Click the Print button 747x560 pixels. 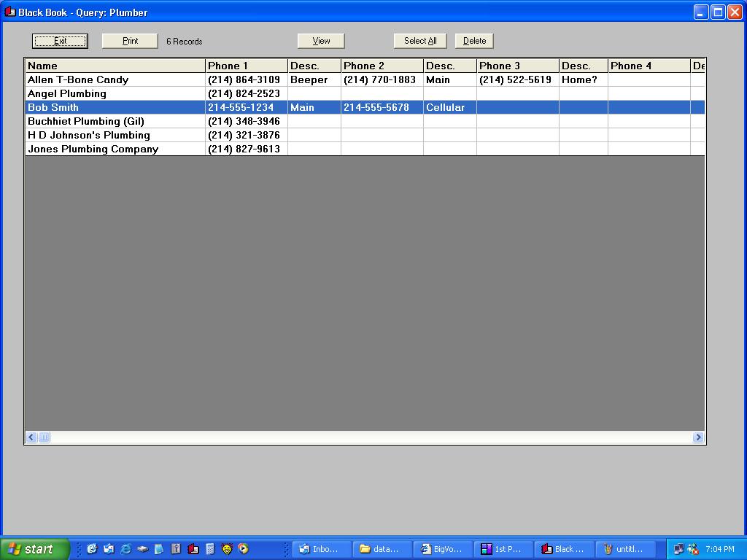(x=130, y=41)
